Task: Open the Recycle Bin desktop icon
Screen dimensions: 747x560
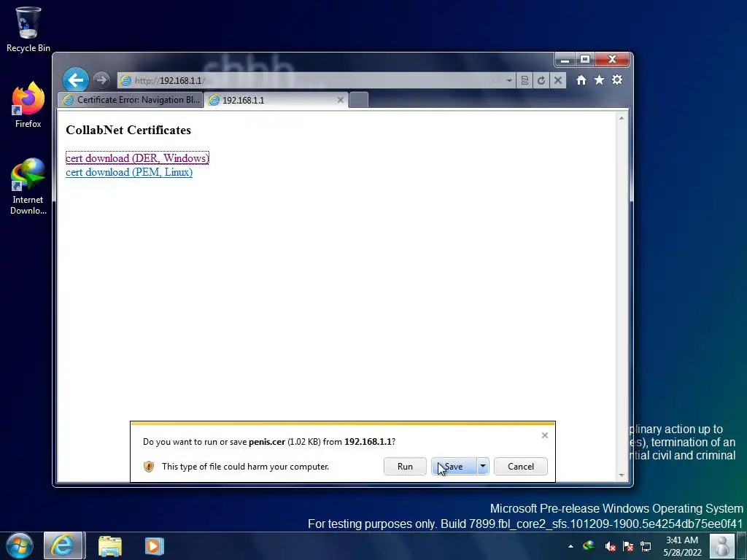Action: (28, 28)
